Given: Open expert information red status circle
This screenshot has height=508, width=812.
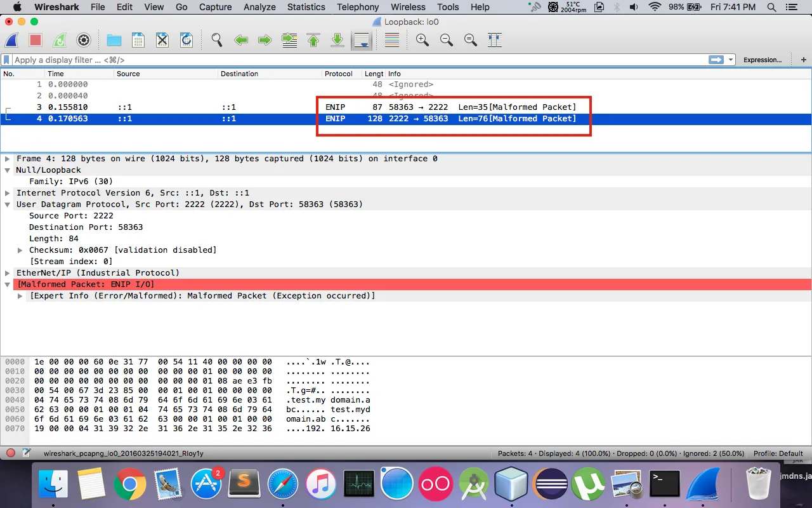Looking at the screenshot, I should point(11,453).
